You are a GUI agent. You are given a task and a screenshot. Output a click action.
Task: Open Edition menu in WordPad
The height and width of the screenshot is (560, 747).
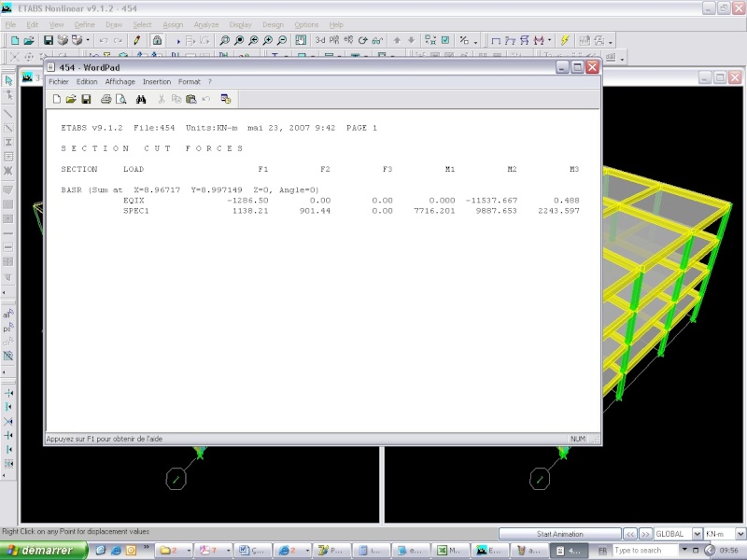point(87,82)
